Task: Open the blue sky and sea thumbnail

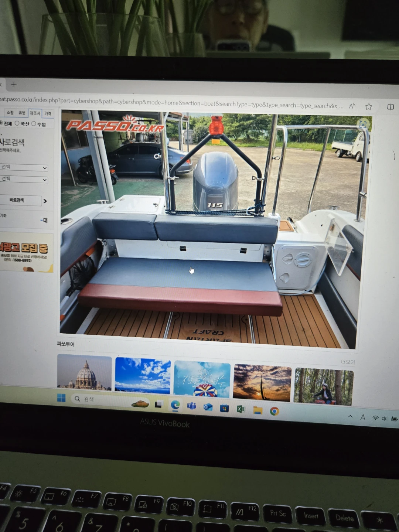Action: pos(143,376)
